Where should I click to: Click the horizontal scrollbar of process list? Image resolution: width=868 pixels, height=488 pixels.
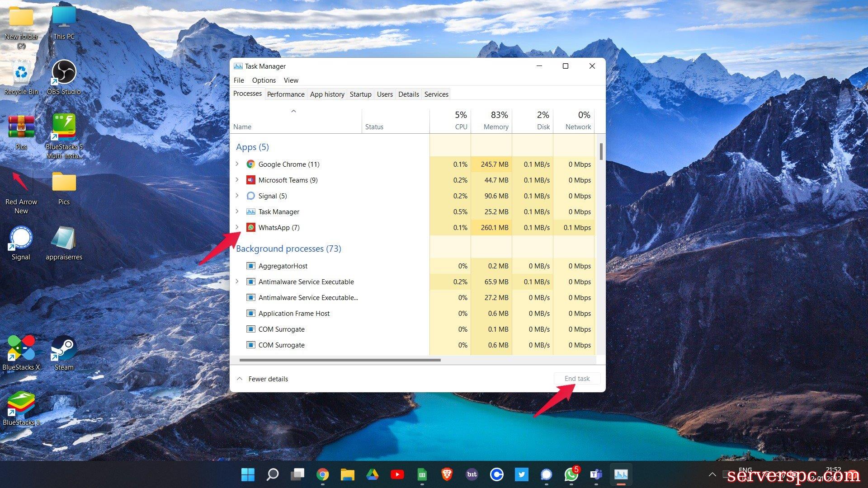point(340,360)
